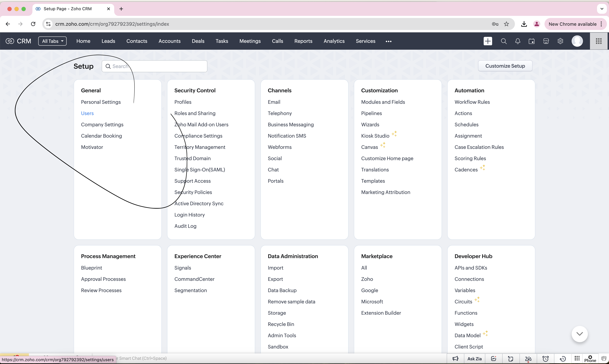Open the quick create plus icon

(x=488, y=41)
